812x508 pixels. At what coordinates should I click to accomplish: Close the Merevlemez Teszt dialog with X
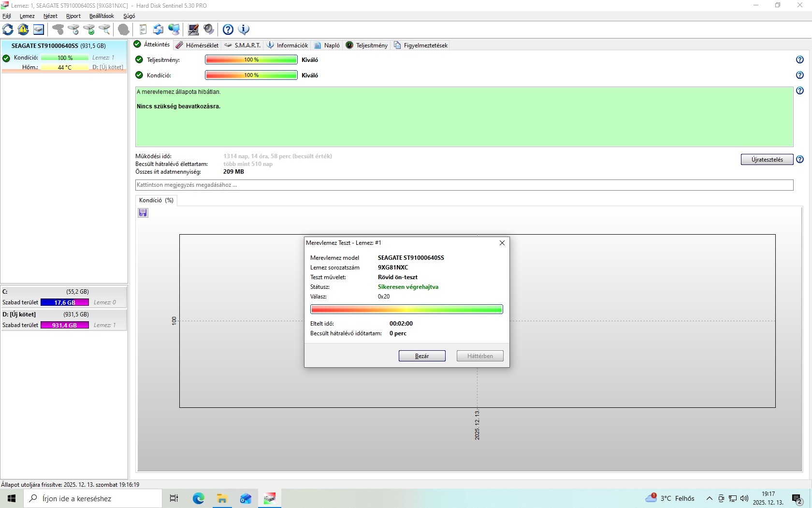[x=502, y=243]
